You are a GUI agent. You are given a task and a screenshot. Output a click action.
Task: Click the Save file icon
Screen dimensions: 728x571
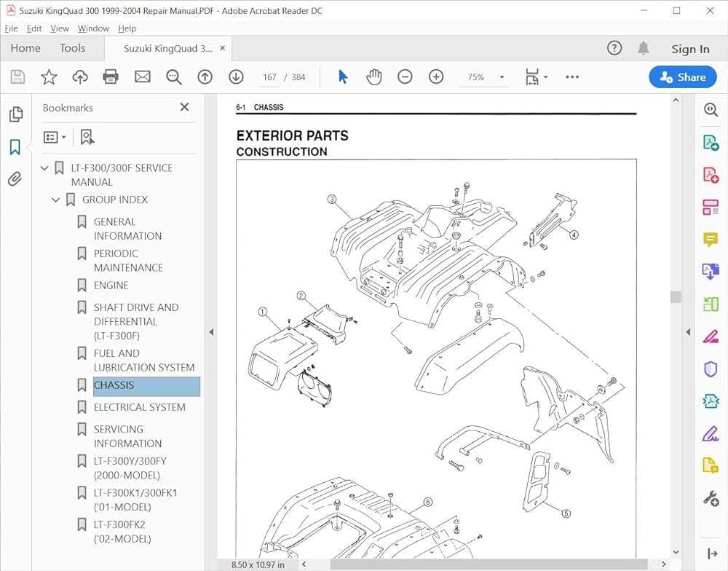point(17,76)
